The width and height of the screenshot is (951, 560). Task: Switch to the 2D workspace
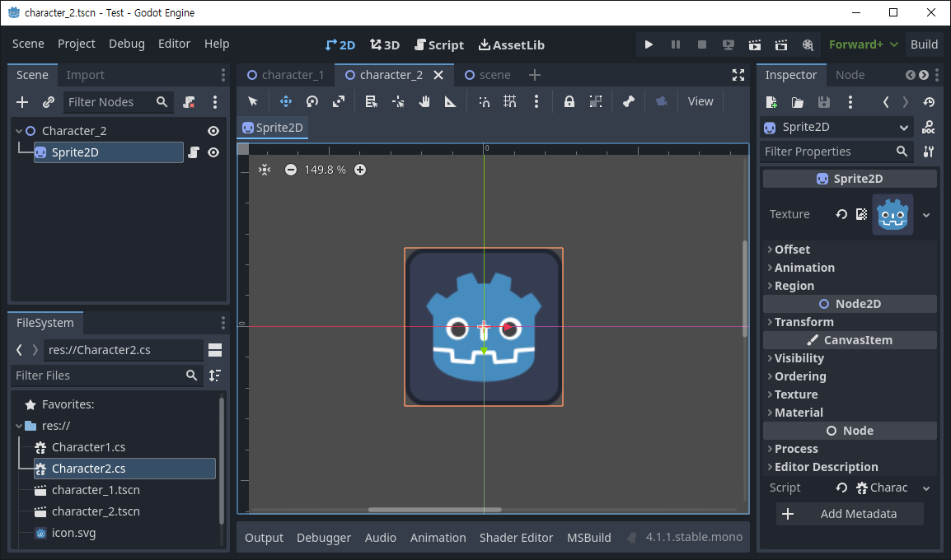[x=340, y=44]
